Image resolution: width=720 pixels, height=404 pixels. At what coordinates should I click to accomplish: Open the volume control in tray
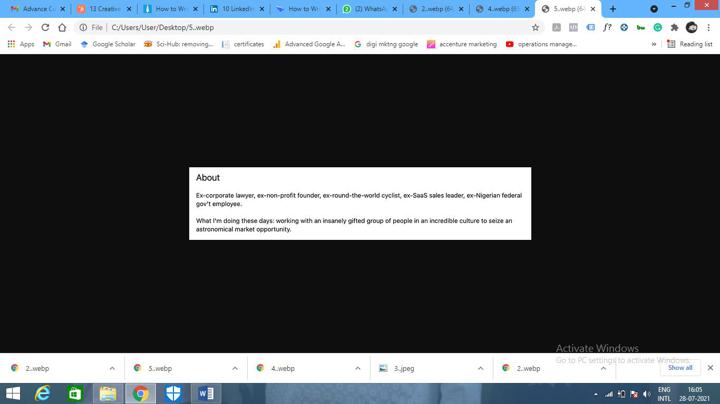[x=647, y=394]
